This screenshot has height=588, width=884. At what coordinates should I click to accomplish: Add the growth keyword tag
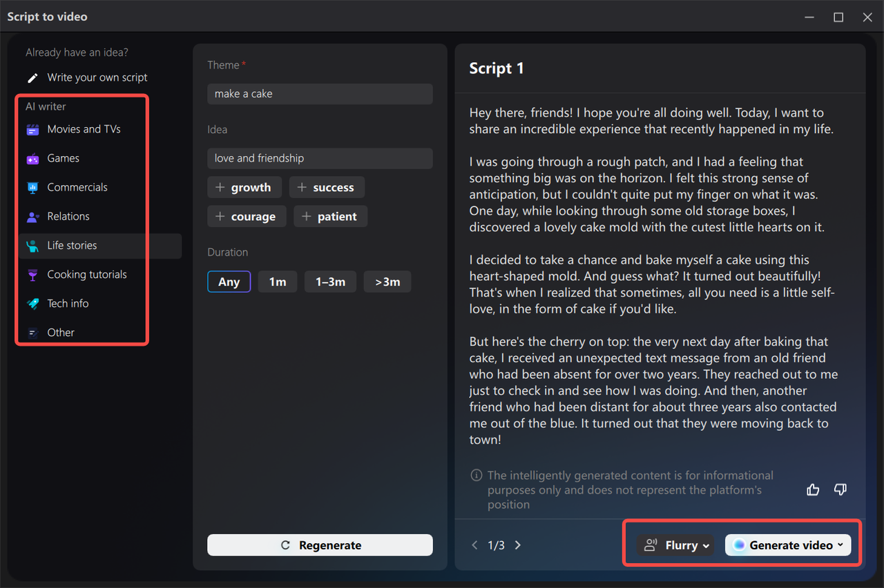coord(244,187)
